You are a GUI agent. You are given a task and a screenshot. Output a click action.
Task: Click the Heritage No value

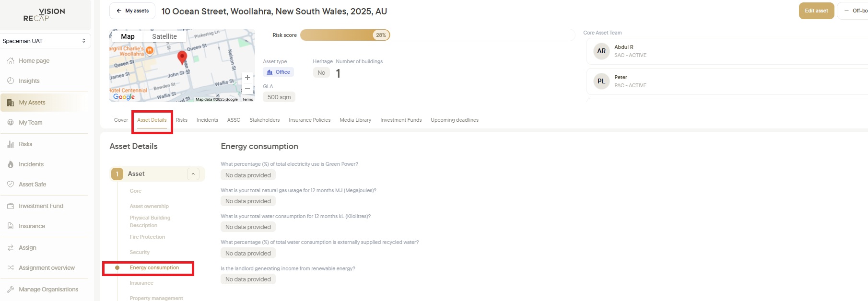321,73
